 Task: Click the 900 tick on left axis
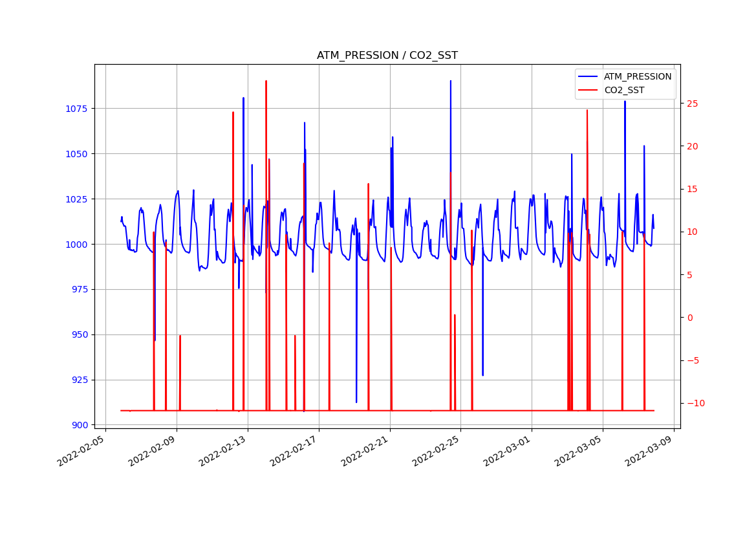click(x=80, y=425)
